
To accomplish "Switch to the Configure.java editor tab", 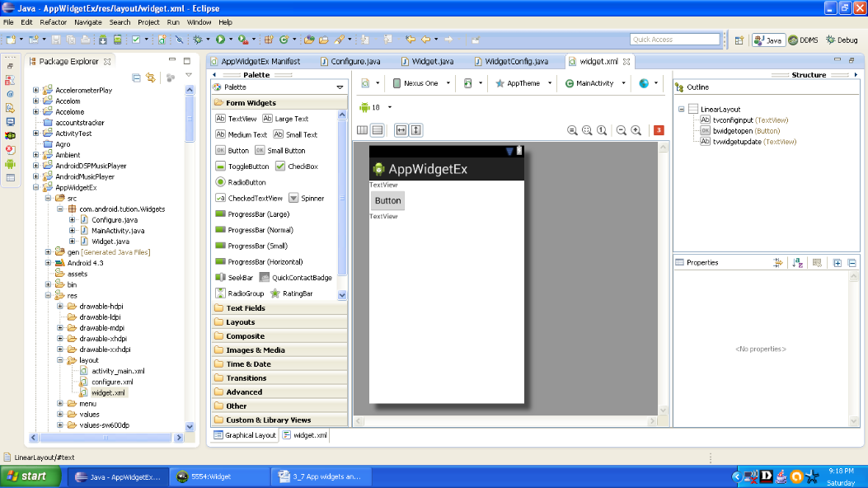I will (350, 62).
